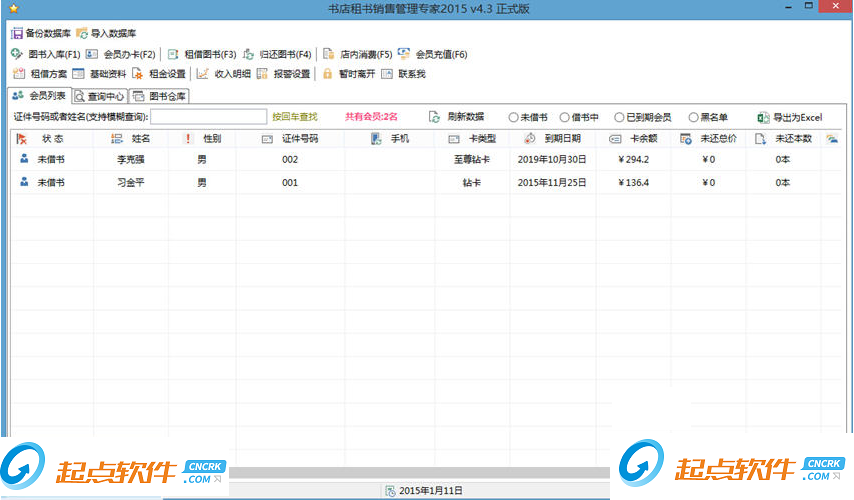Screen dimensions: 854x500
Task: Open the 租金设置 rent settings icon
Action: point(137,74)
